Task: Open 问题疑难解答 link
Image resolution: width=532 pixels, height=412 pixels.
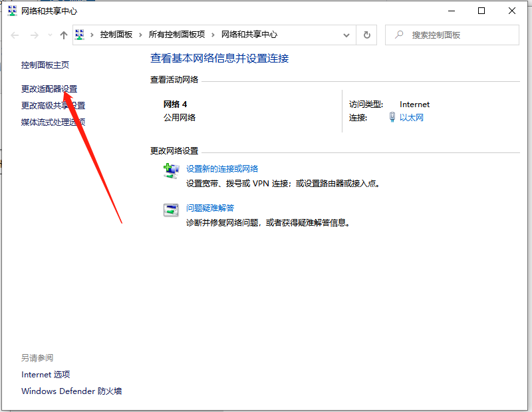Action: click(x=210, y=208)
